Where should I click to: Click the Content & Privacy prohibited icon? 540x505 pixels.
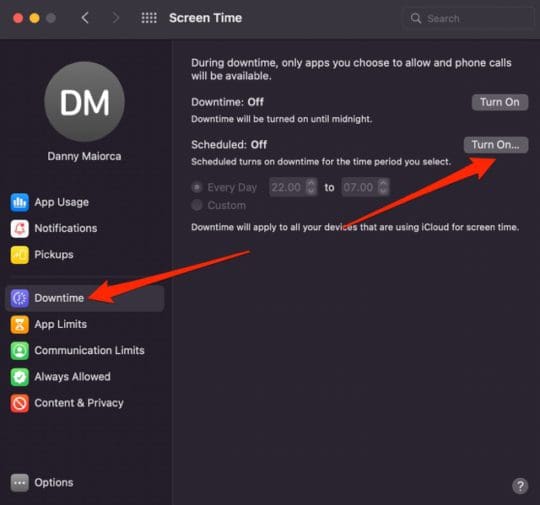click(x=19, y=403)
